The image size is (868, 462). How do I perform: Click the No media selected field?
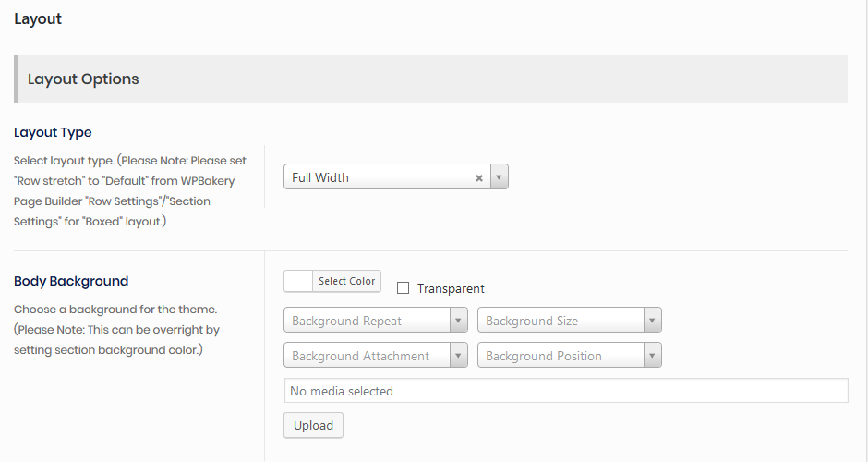pos(565,391)
